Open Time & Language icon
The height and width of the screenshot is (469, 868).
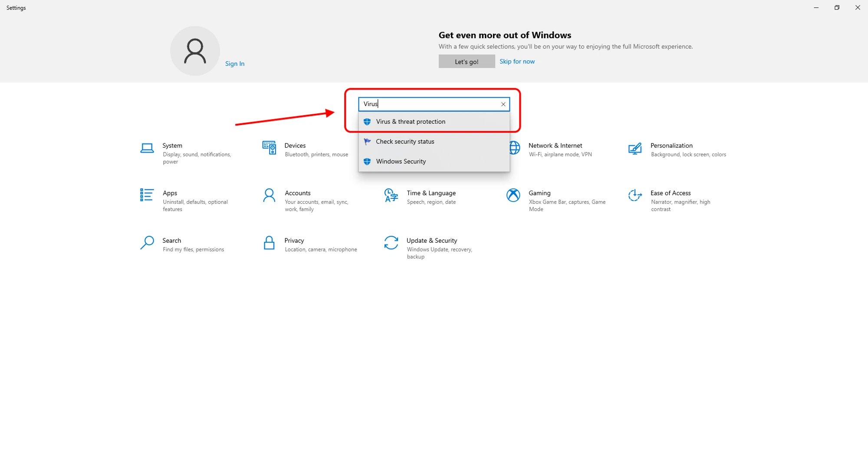pyautogui.click(x=391, y=195)
